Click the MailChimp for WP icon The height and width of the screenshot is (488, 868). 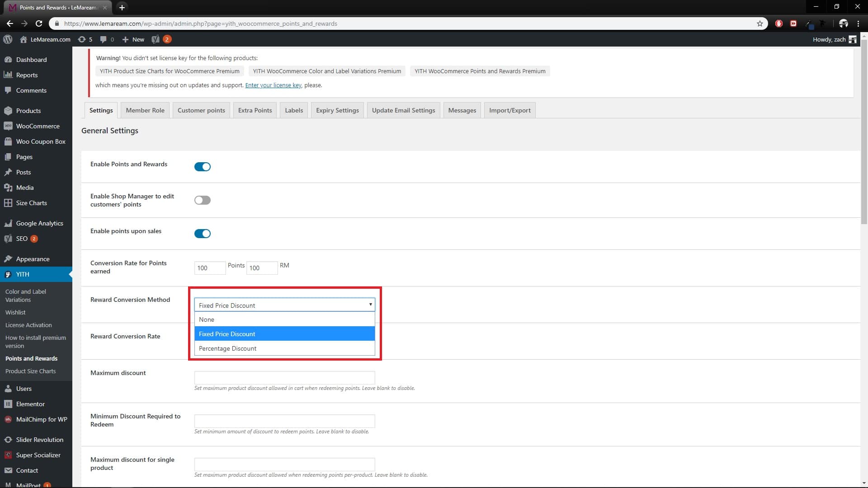[8, 419]
